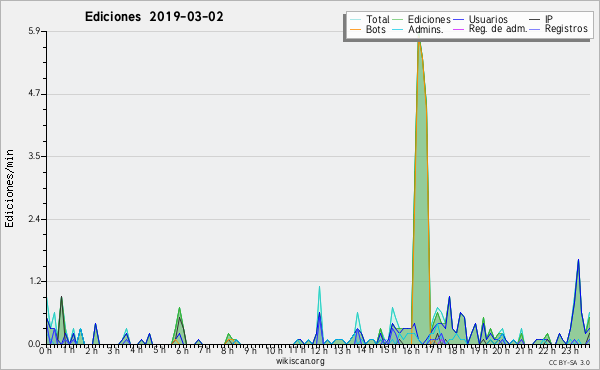
Task: Click the '16 h' x-axis label
Action: 411,350
